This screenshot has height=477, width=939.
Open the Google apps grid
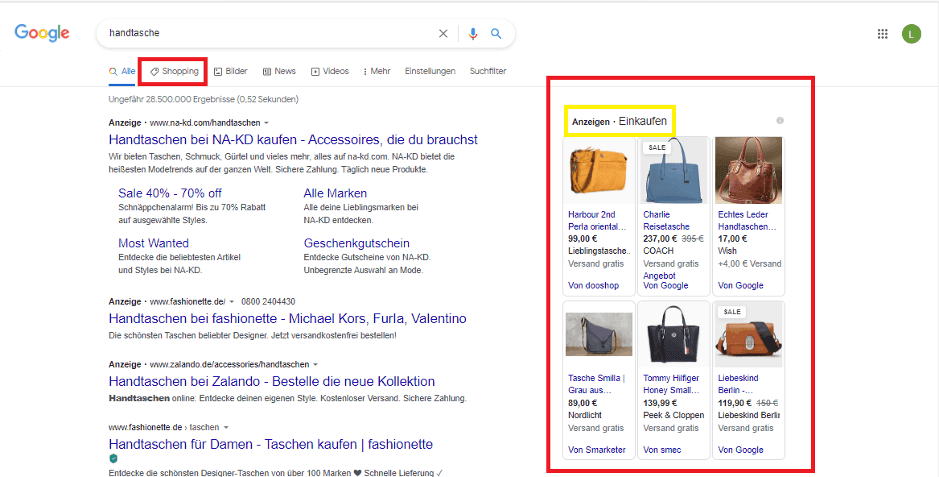(x=882, y=34)
